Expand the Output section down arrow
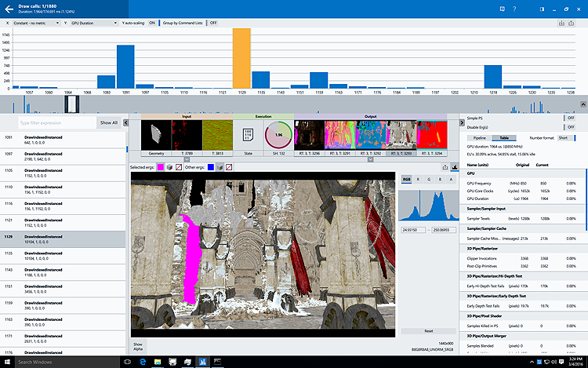This screenshot has height=368, width=588. (x=371, y=159)
